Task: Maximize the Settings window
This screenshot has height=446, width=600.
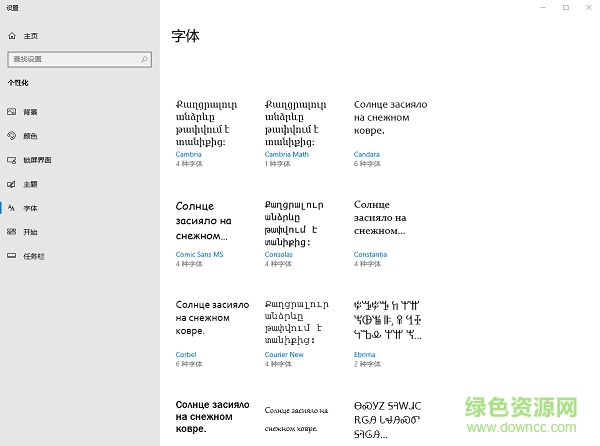Action: (566, 7)
